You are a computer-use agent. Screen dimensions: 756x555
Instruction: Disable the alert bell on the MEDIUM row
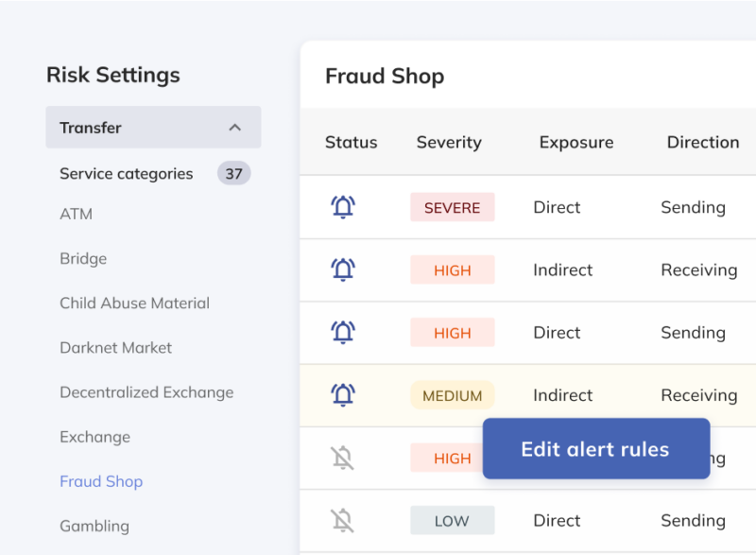point(342,394)
